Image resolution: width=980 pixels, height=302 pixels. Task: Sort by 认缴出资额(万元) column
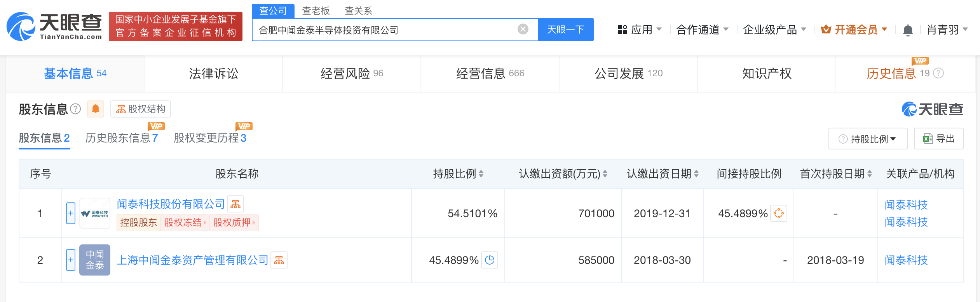(x=605, y=174)
